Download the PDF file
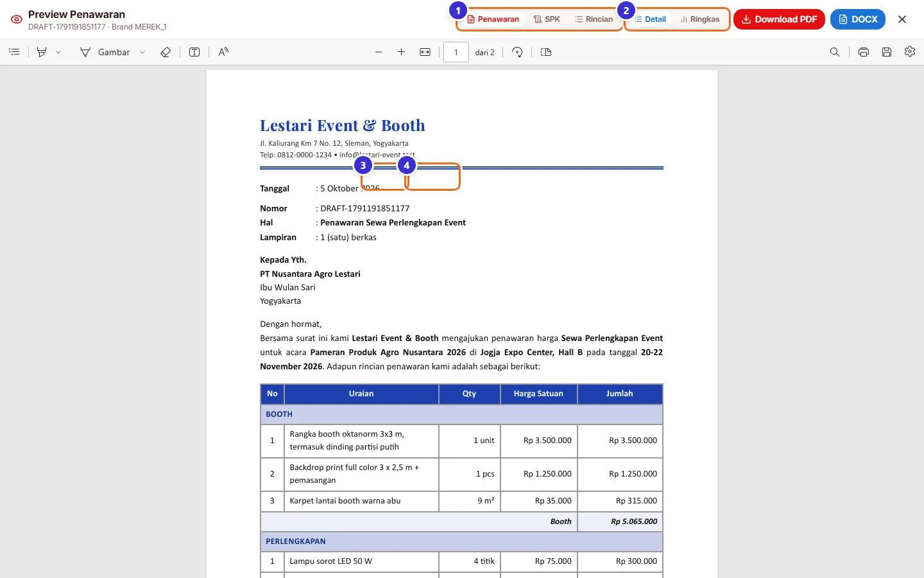924x578 pixels. (779, 19)
